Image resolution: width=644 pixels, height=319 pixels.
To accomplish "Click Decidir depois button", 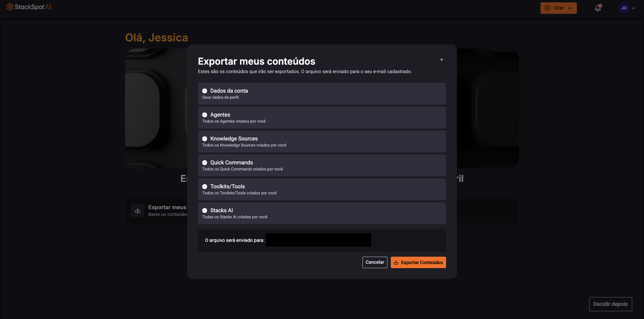I will (x=610, y=304).
